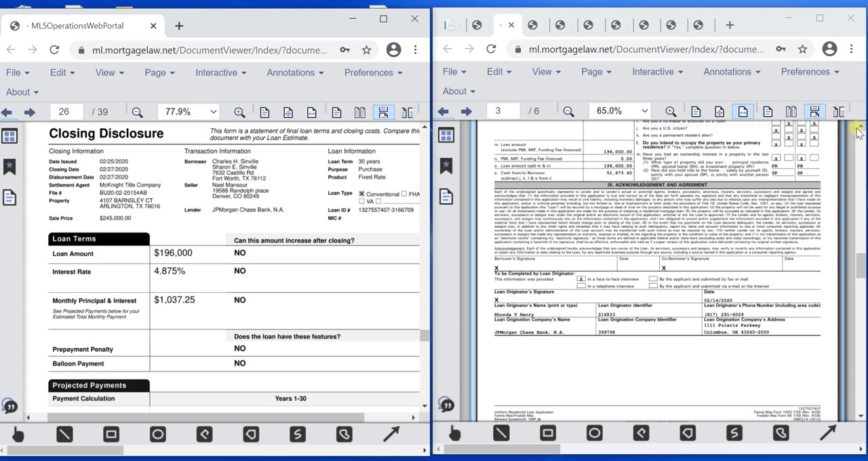Viewport: 868px width, 461px height.
Task: Click page number field showing 26
Action: pyautogui.click(x=66, y=112)
